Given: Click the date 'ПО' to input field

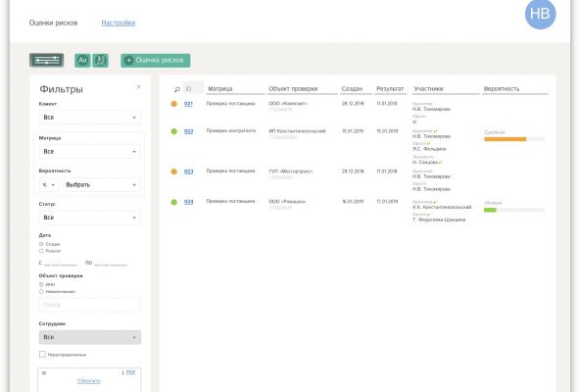Looking at the screenshot, I should (111, 263).
